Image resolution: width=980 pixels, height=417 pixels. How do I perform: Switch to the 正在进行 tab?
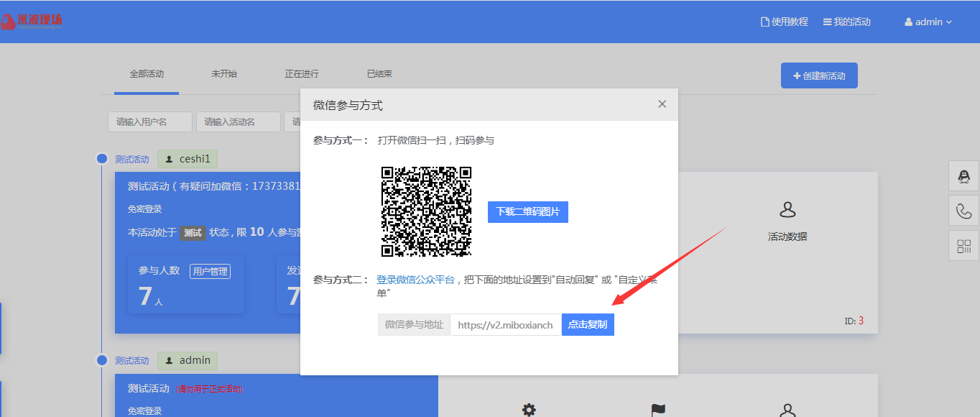(302, 74)
